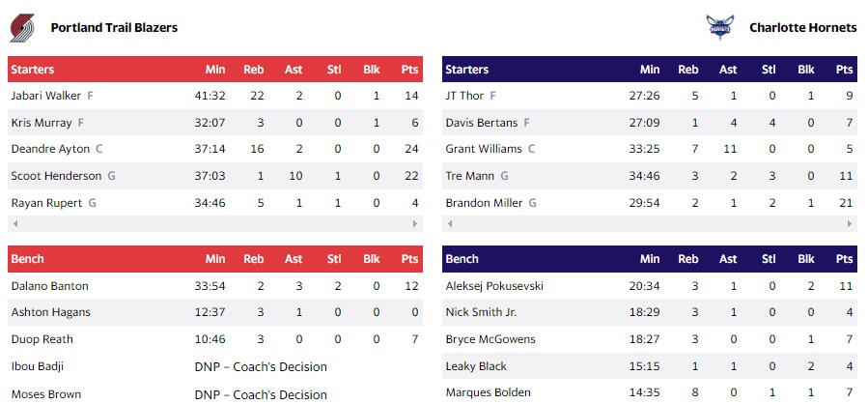Click Grant Williams player name
The height and width of the screenshot is (404, 868).
coord(484,150)
